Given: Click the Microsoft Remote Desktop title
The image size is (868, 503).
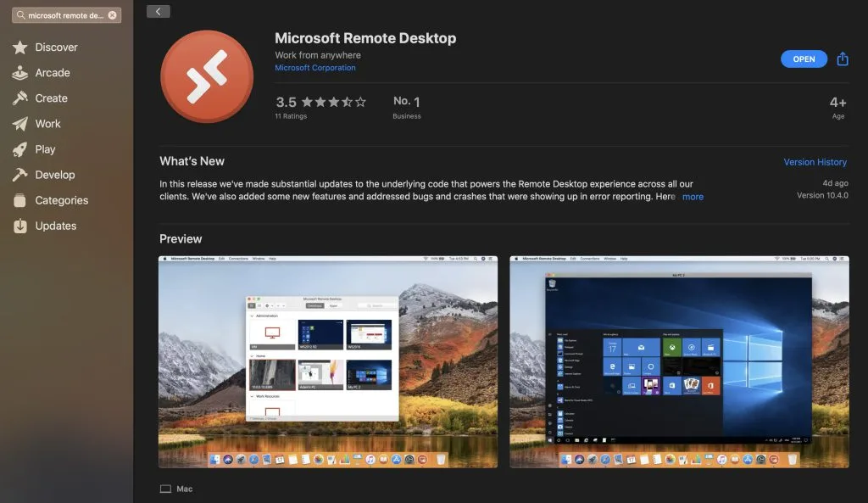Looking at the screenshot, I should [365, 37].
